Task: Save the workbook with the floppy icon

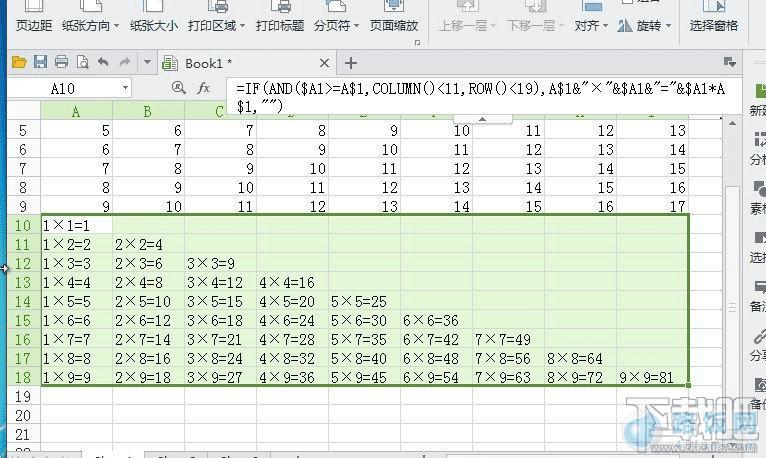Action: point(40,62)
